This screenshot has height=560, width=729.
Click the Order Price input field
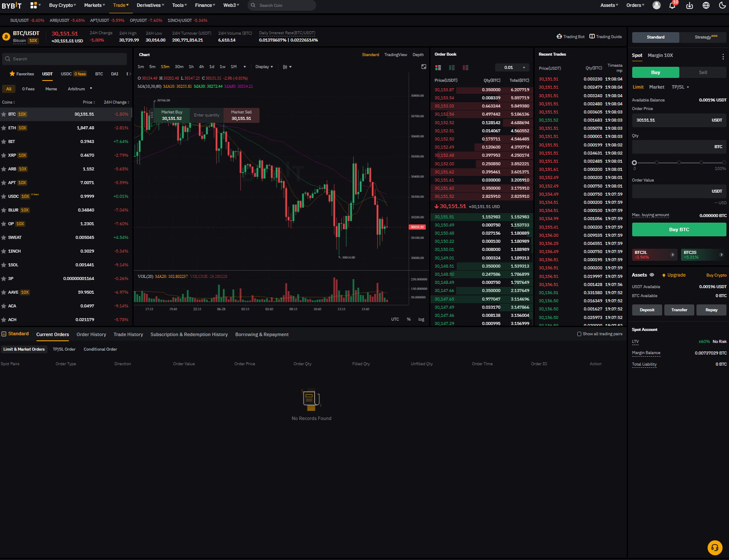(679, 120)
